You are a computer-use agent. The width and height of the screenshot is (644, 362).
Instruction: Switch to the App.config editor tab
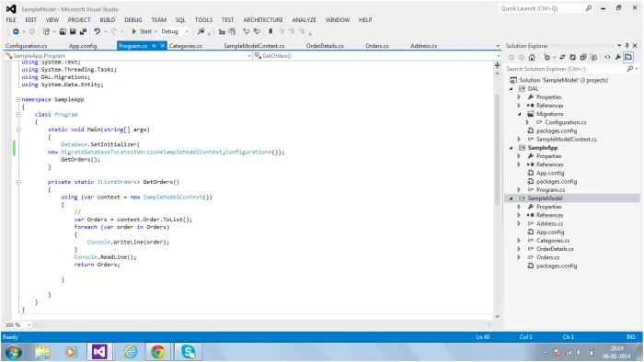coord(83,46)
